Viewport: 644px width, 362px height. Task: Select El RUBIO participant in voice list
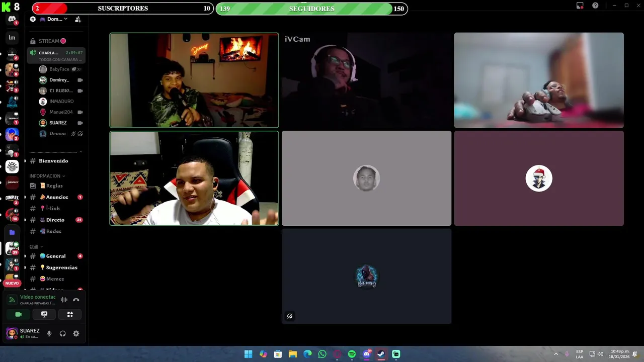point(61,90)
